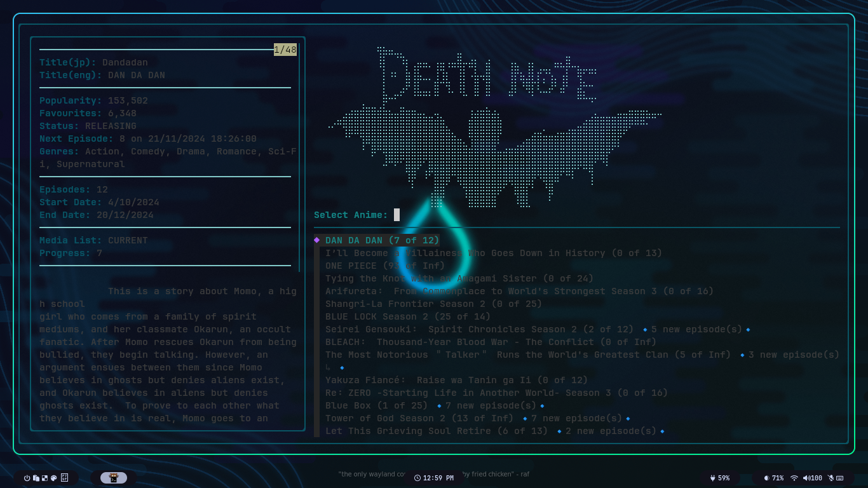Click Episodes: 12 in preview
The image size is (868, 488).
tap(74, 189)
